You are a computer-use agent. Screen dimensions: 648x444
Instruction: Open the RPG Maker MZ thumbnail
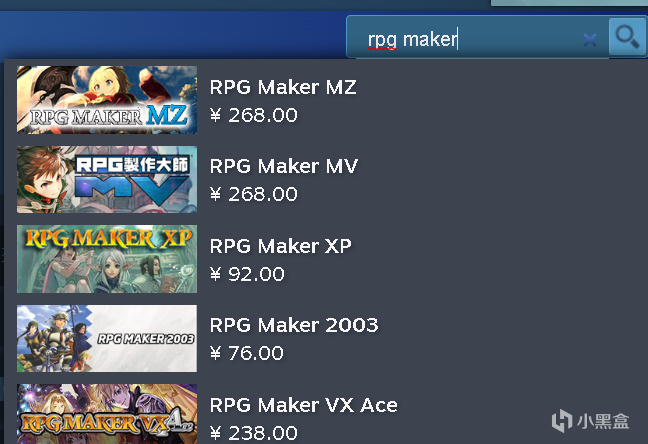[x=107, y=100]
